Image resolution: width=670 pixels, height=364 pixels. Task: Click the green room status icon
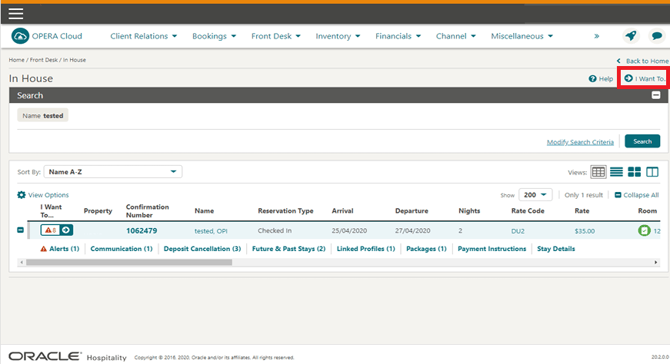point(644,230)
